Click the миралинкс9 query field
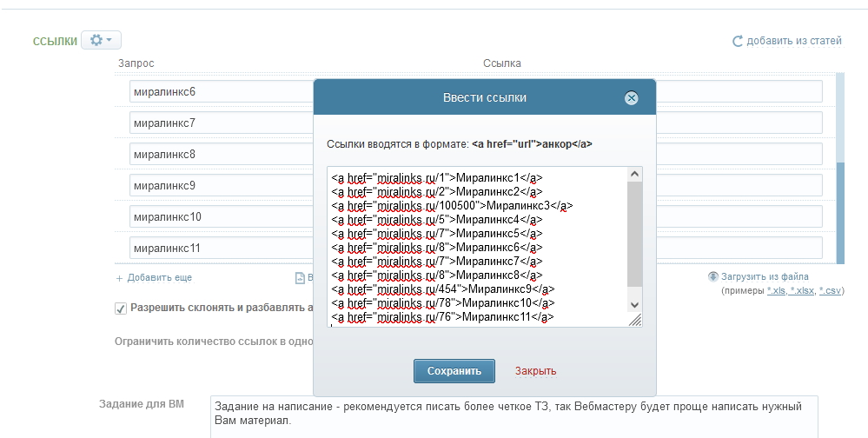Viewport: 868px width, 438px height. (x=222, y=185)
